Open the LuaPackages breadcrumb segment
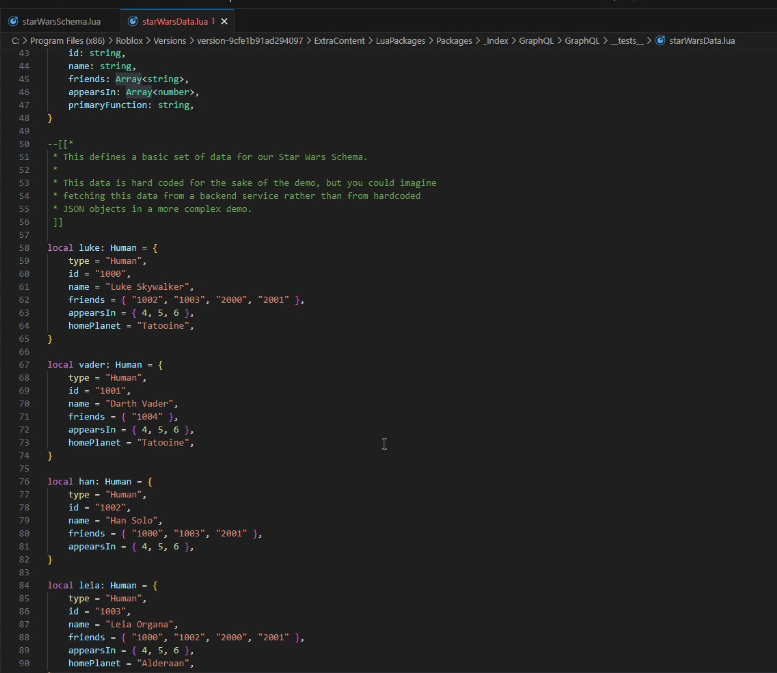 (x=400, y=41)
